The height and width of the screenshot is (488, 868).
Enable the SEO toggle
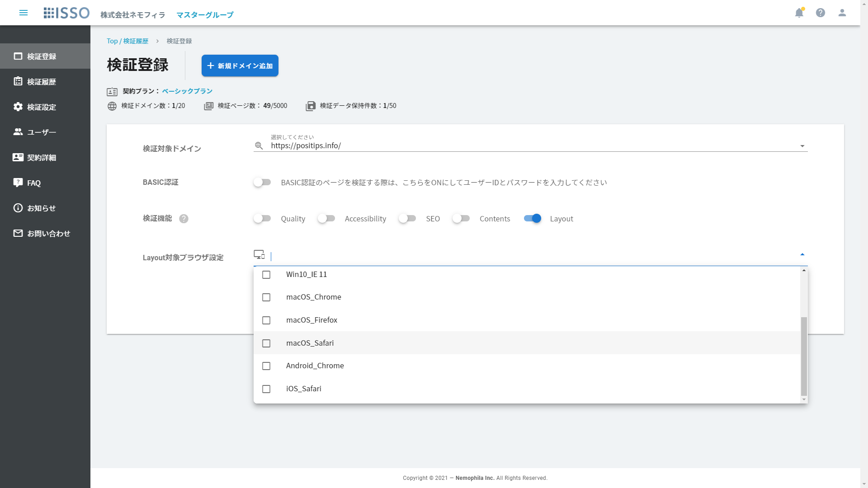pyautogui.click(x=407, y=218)
